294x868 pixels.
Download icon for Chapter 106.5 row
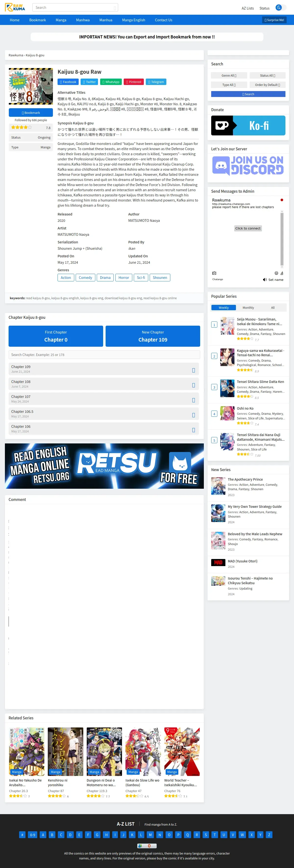click(194, 415)
